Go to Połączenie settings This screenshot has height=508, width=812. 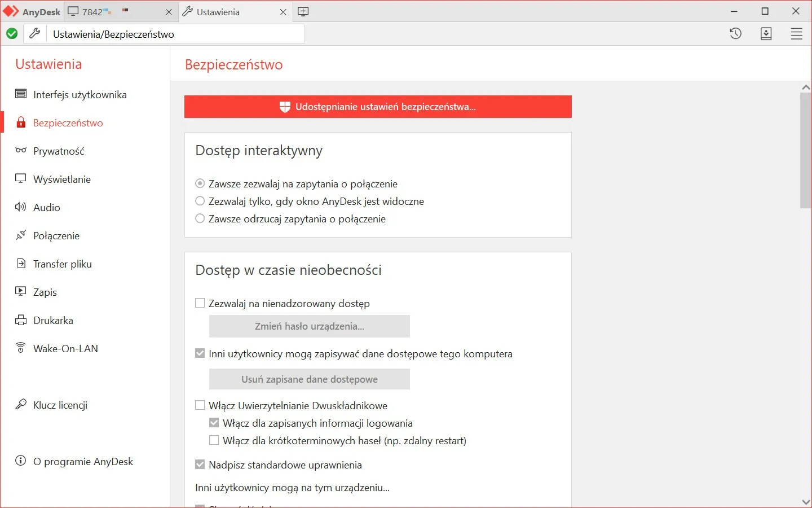pyautogui.click(x=56, y=236)
